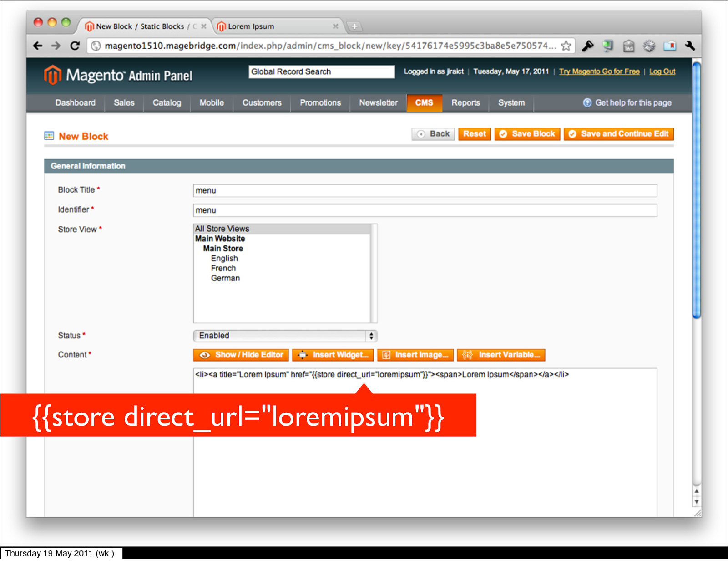Open the Customers menu
The height and width of the screenshot is (561, 728).
click(x=262, y=103)
